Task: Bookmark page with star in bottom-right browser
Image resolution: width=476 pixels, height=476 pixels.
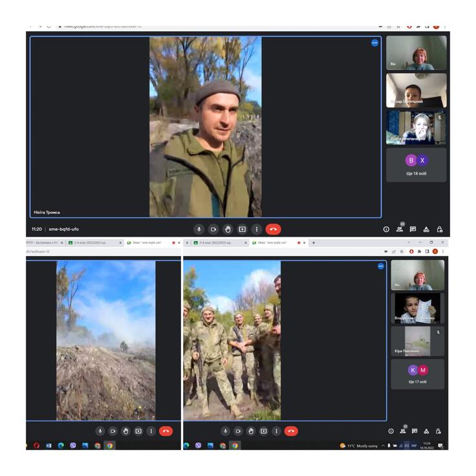Action: coord(402,252)
